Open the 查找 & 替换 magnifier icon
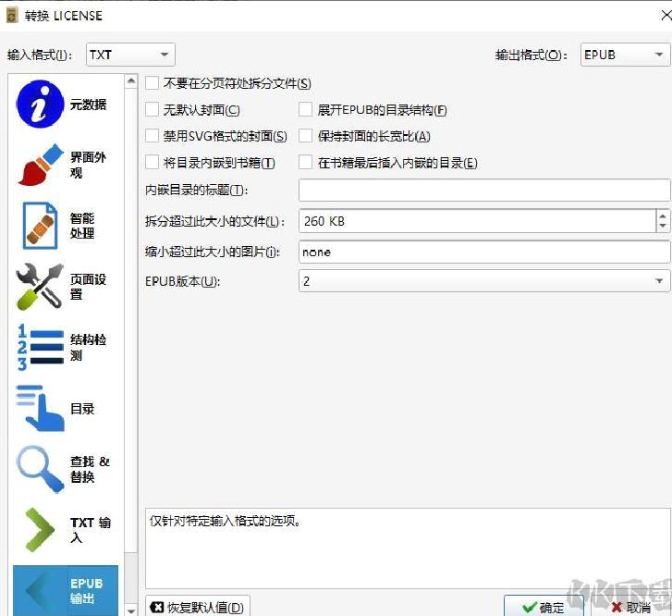 click(x=41, y=469)
